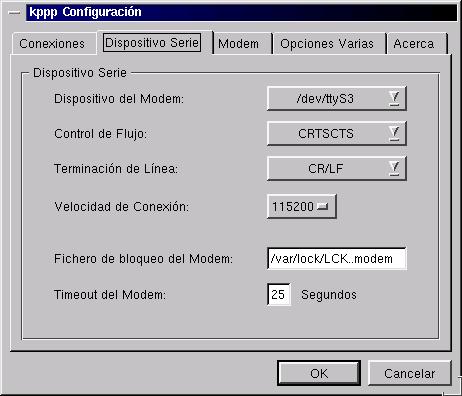This screenshot has height=396, width=462.
Task: Open the Terminación de Línea CR/LF dropdown
Action: [x=337, y=168]
